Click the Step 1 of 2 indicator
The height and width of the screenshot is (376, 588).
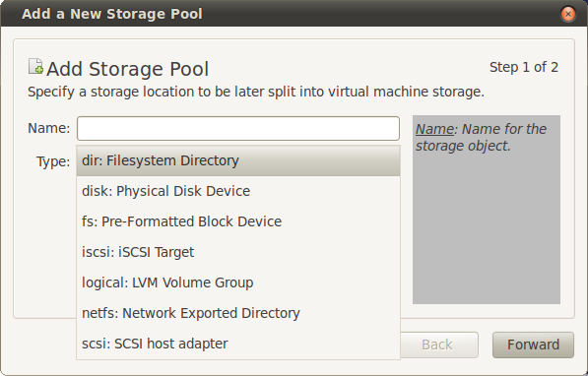coord(524,68)
